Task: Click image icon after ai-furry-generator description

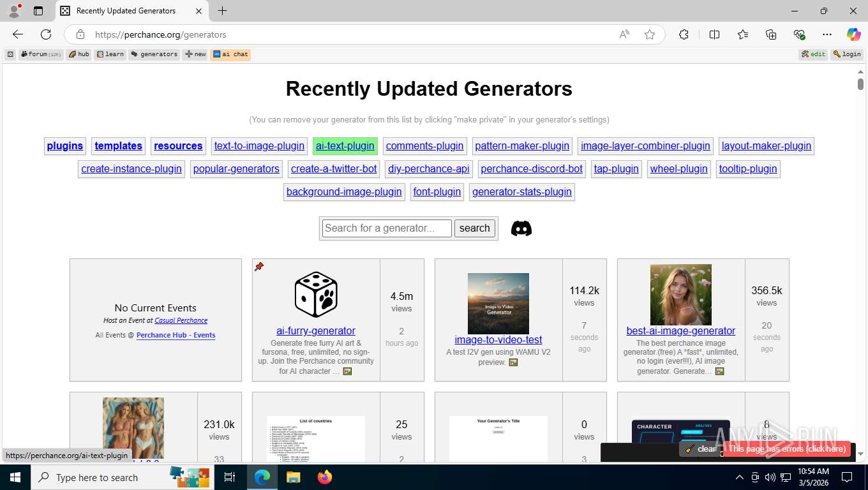Action: pyautogui.click(x=347, y=371)
